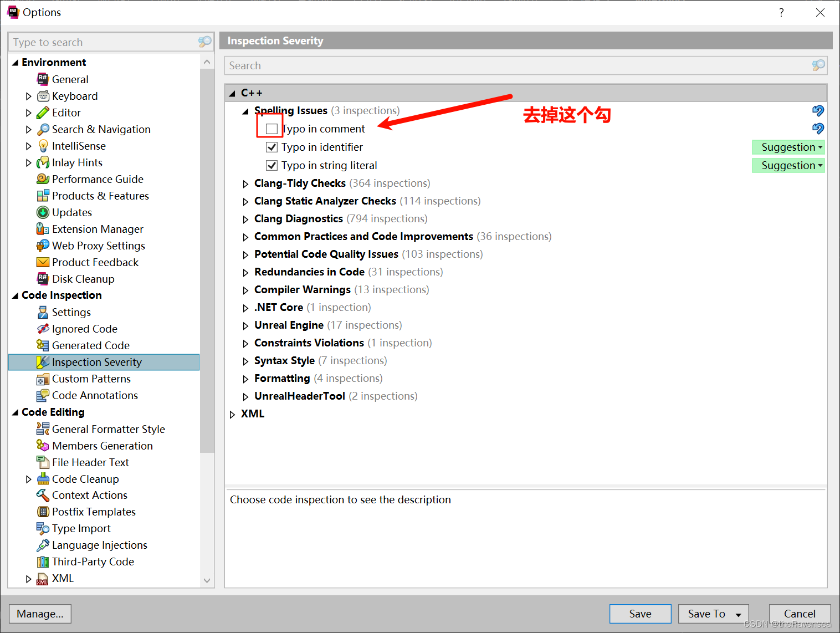Image resolution: width=840 pixels, height=633 pixels.
Task: Click the Inlay Hints icon
Action: coord(43,162)
